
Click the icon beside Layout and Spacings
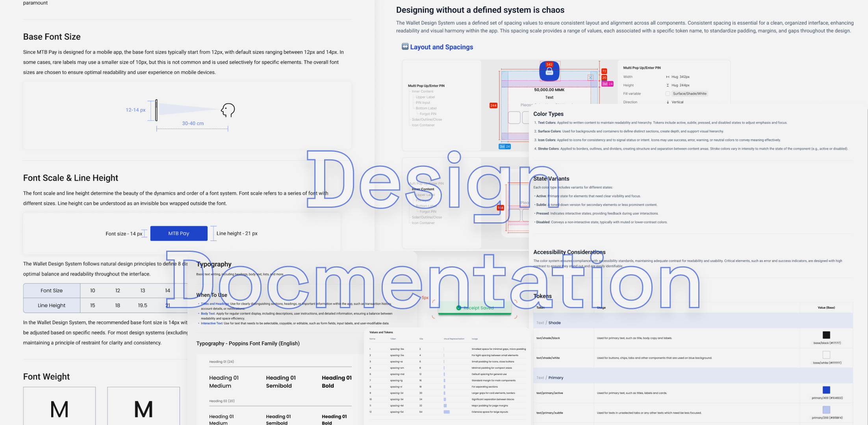405,46
